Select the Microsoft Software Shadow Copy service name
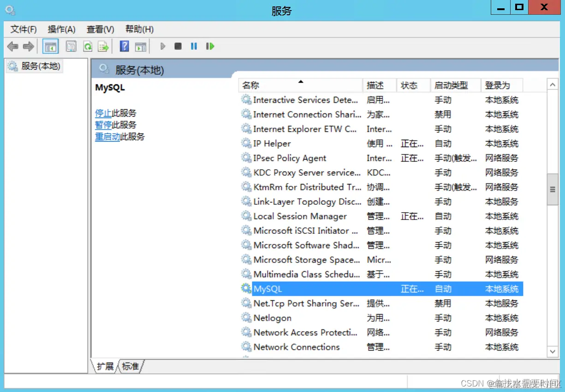Viewport: 565px width, 392px height. point(306,245)
